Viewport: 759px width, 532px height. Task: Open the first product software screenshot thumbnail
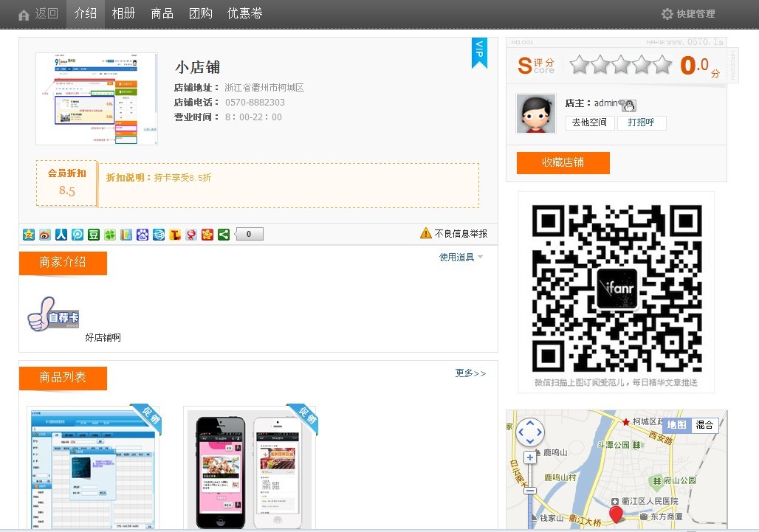93,469
